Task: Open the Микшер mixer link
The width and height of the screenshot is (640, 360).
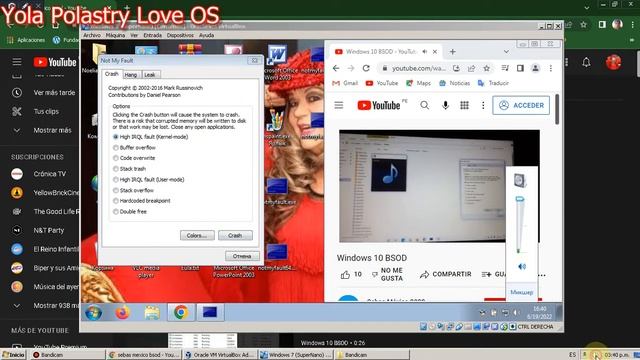Action: [521, 292]
